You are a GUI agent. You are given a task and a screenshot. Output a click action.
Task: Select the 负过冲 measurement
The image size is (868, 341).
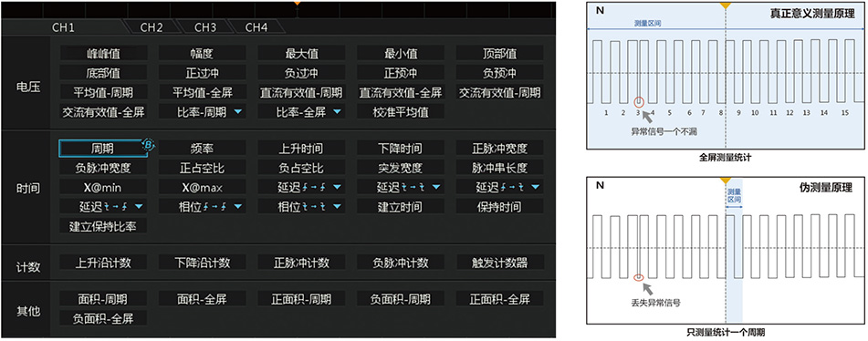[302, 73]
